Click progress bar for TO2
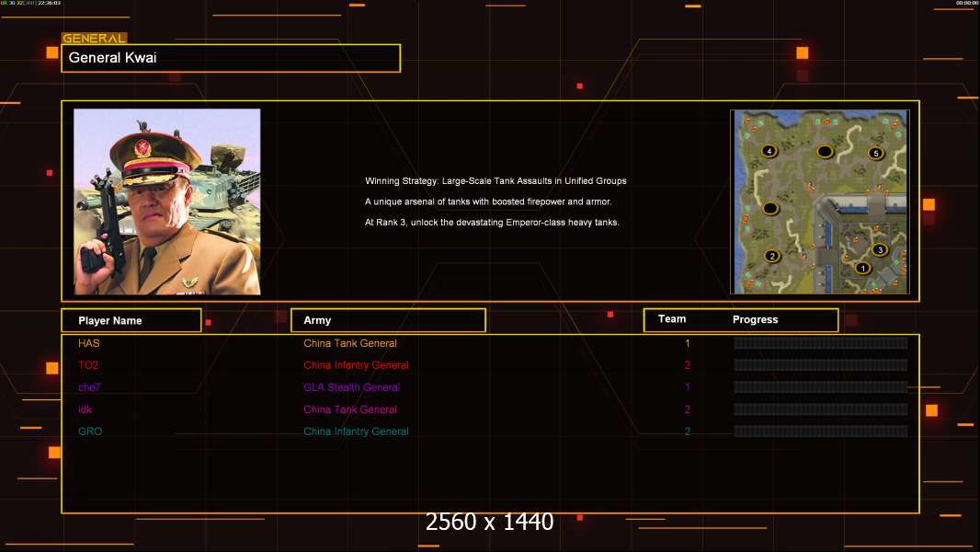The width and height of the screenshot is (980, 552). pos(821,365)
